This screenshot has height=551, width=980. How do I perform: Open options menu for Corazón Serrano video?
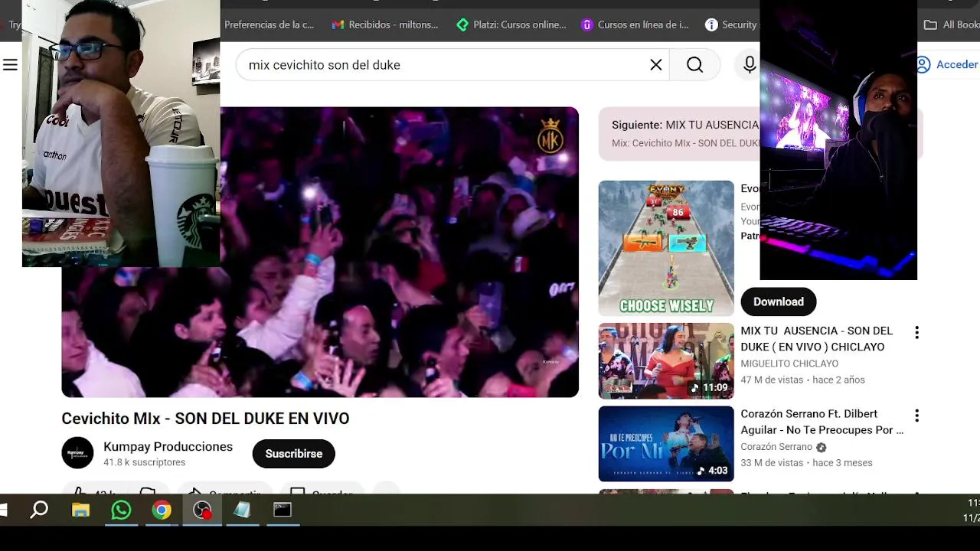[x=916, y=416]
